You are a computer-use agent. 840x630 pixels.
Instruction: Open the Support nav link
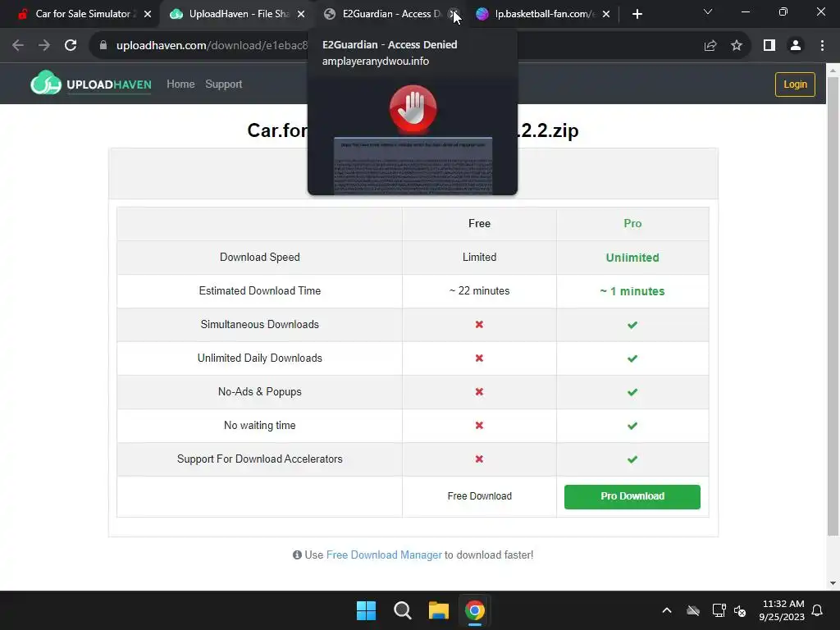pos(224,84)
